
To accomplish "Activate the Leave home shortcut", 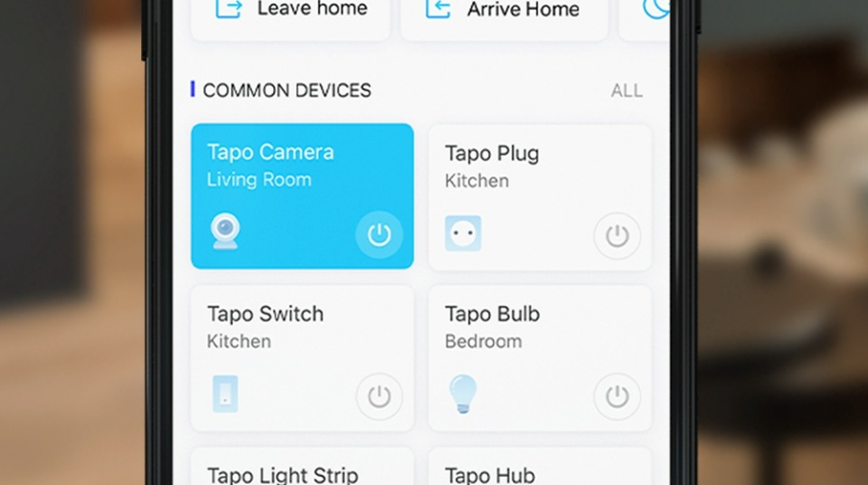I will coord(290,16).
